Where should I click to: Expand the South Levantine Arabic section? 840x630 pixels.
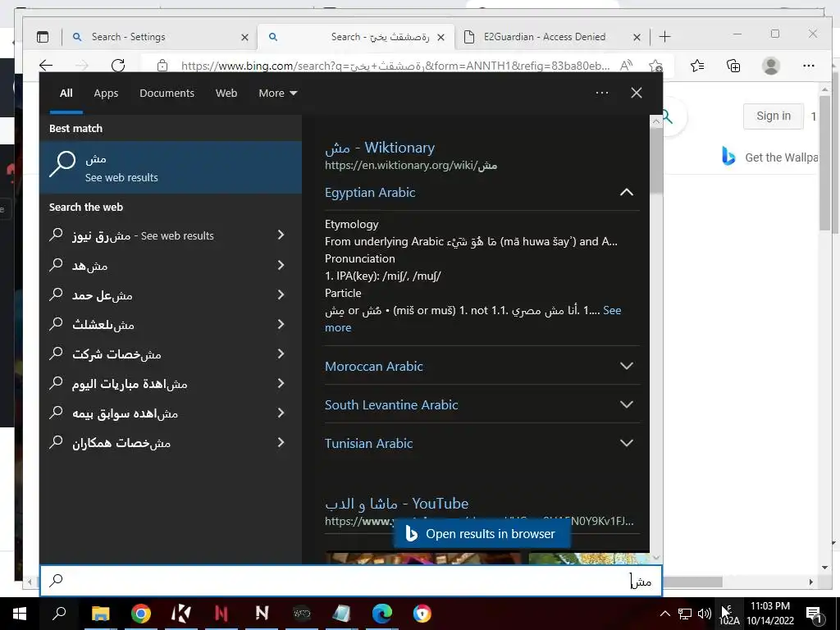click(626, 404)
